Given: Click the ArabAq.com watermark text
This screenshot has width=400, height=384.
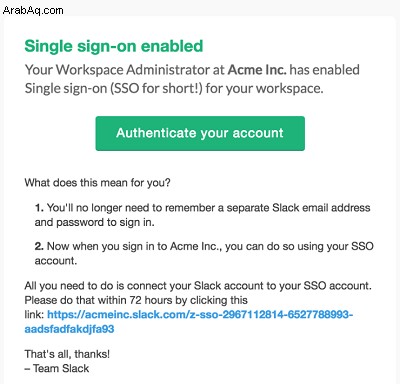Looking at the screenshot, I should 33,10.
